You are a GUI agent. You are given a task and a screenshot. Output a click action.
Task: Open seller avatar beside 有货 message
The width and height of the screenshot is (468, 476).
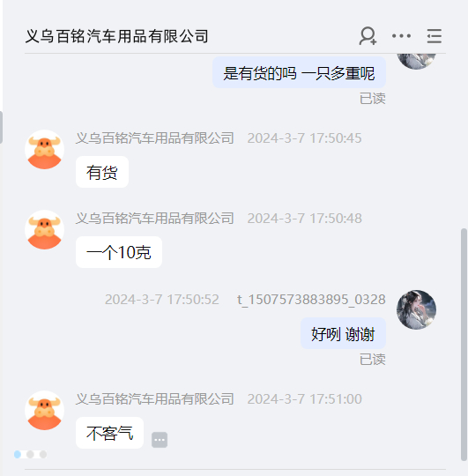45,149
